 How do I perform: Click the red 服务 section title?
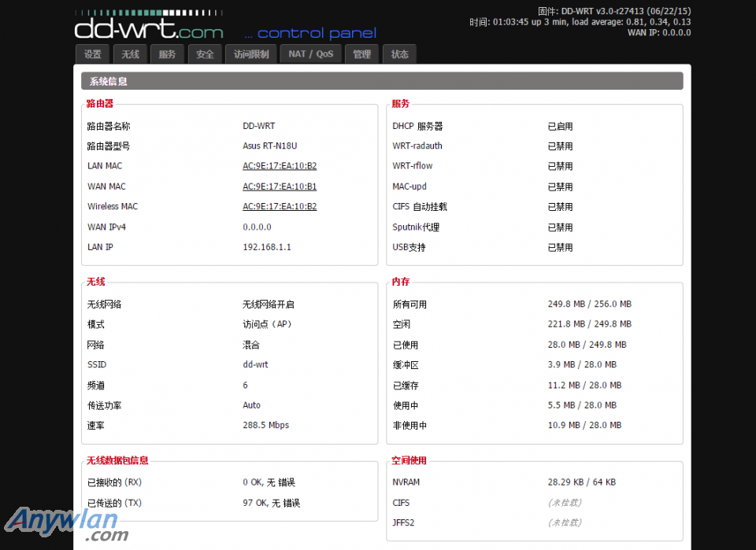click(x=400, y=104)
